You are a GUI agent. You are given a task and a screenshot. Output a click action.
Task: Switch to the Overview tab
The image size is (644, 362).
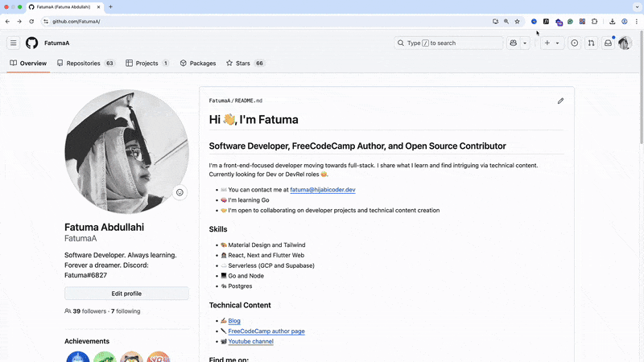(28, 64)
